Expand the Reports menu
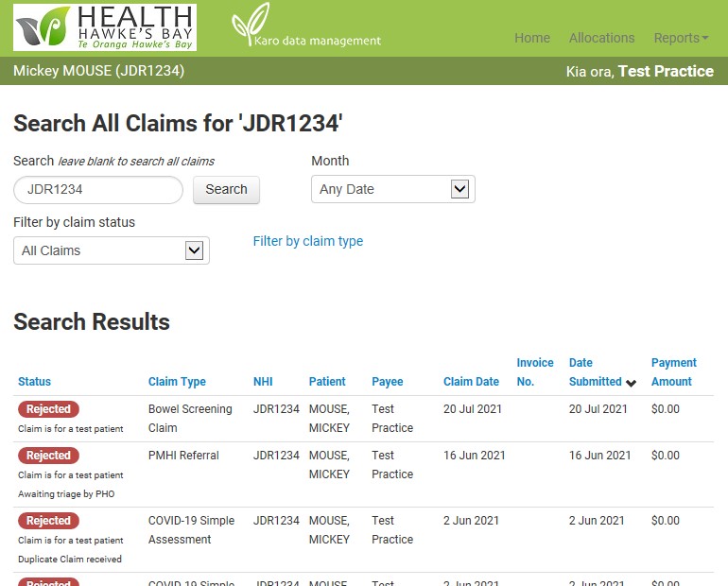This screenshot has width=728, height=586. pyautogui.click(x=681, y=38)
